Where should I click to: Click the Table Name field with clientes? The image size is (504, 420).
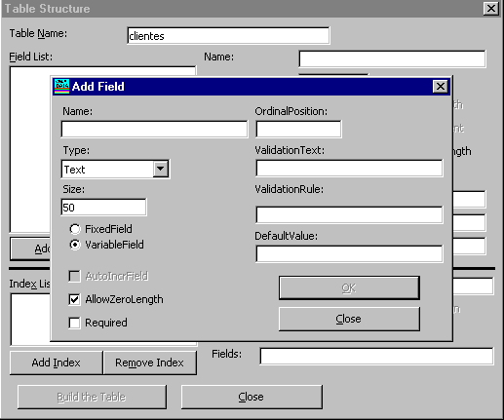pyautogui.click(x=228, y=36)
